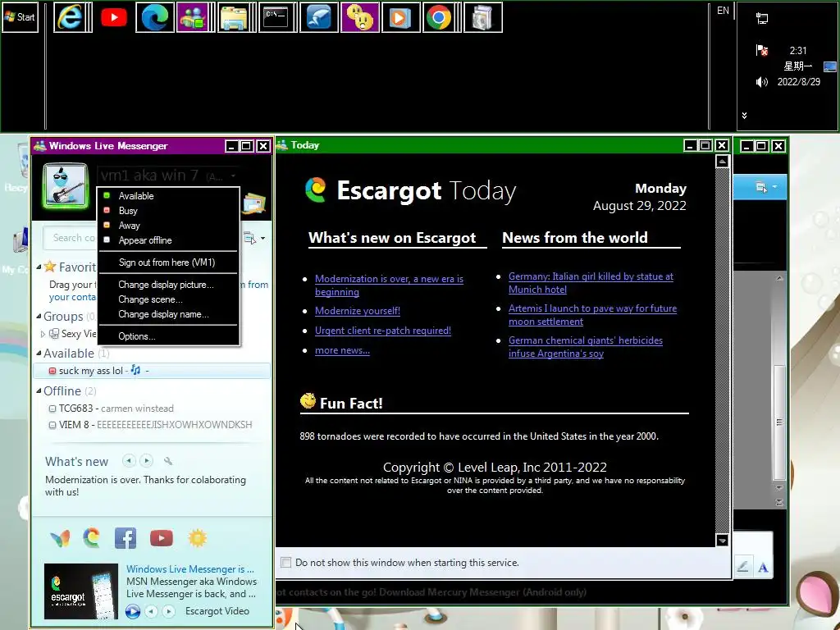Open Modernization is over news link

tap(389, 285)
